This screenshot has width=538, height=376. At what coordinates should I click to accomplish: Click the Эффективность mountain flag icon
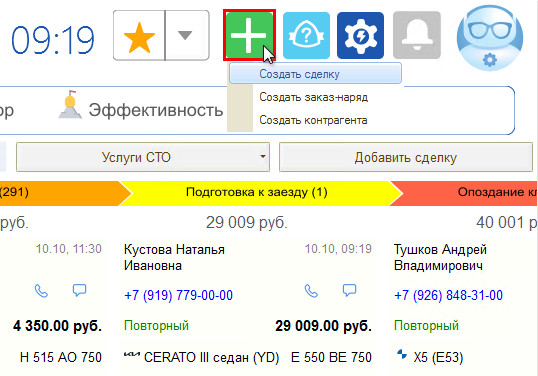pos(70,104)
